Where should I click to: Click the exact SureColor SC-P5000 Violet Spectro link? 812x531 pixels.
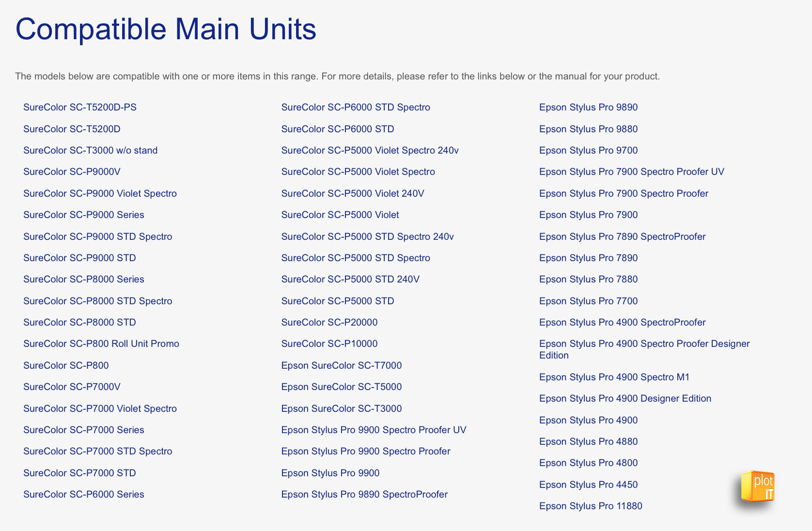(x=358, y=172)
